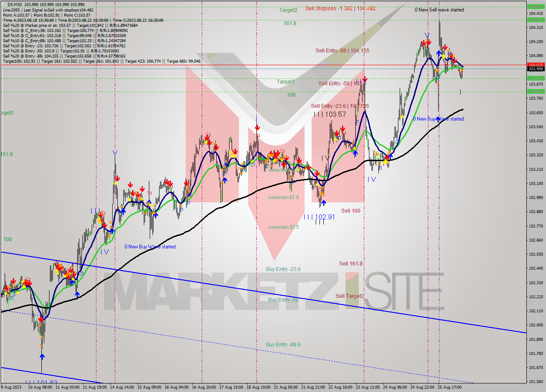Click the 'I I I 103.57' wave label
Viewport: 546px width, 392px height.
click(330, 114)
